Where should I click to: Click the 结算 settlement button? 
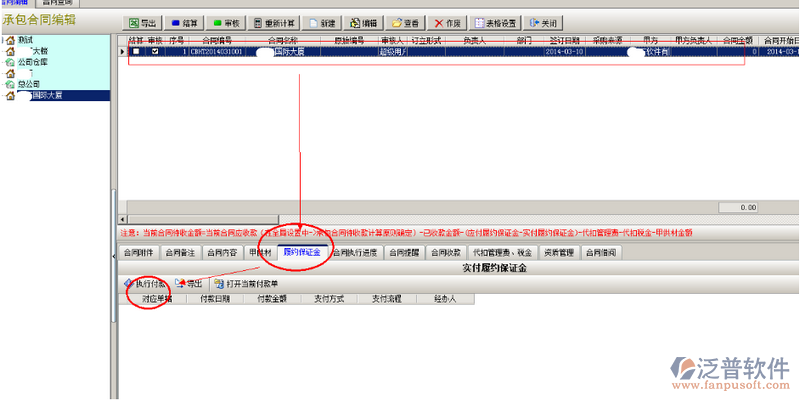pos(184,23)
